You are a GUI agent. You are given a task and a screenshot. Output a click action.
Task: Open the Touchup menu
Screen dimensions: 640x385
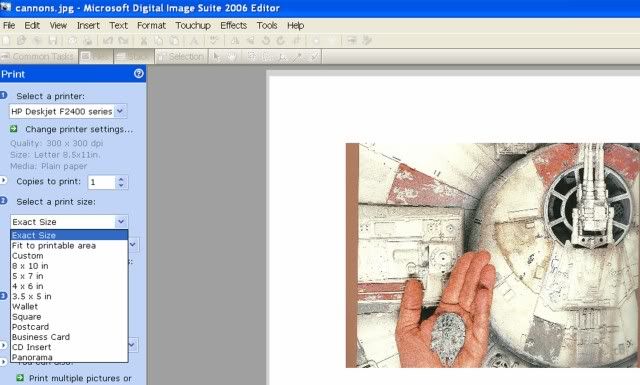point(193,25)
